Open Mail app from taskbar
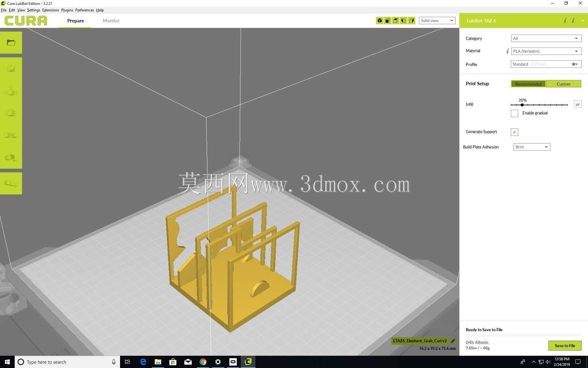588x368 pixels. [188, 362]
